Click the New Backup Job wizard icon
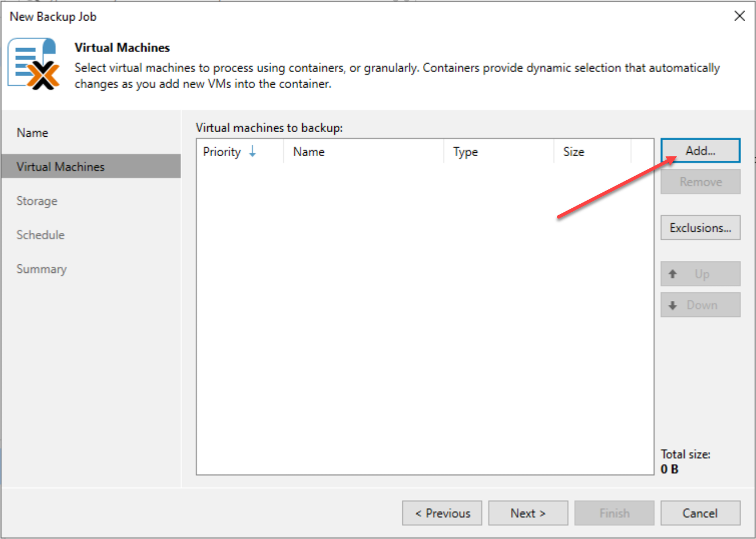The image size is (756, 539). coord(31,63)
